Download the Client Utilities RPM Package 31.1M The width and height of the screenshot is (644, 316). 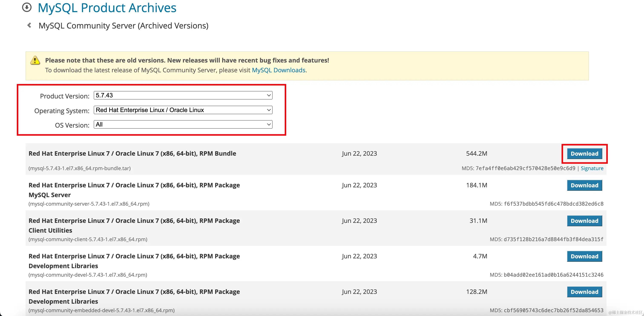pyautogui.click(x=585, y=221)
